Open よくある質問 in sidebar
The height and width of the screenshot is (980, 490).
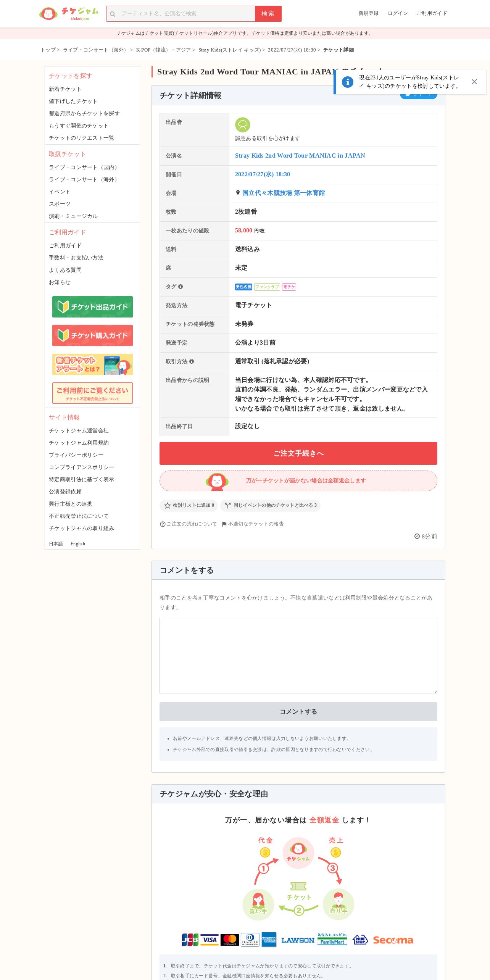[x=65, y=270]
